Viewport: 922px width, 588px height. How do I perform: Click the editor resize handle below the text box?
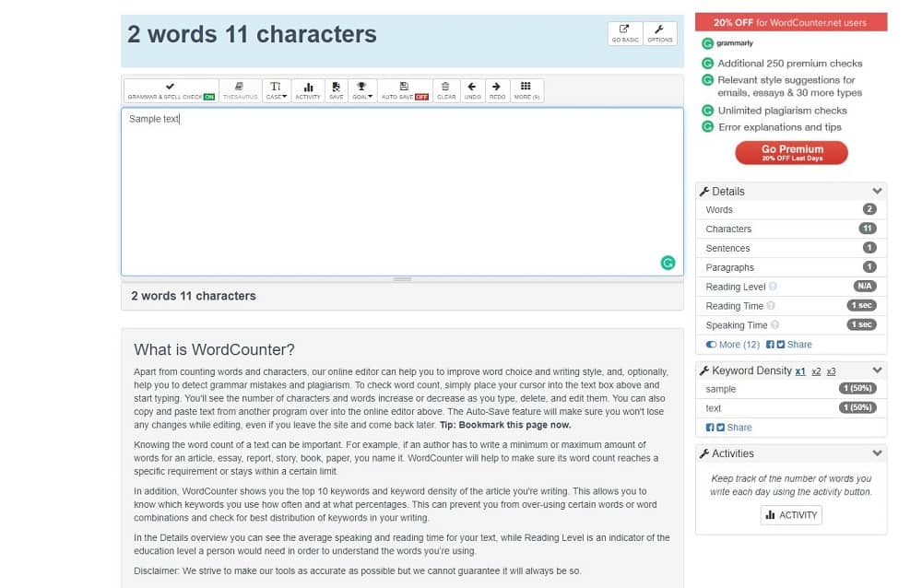coord(402,279)
